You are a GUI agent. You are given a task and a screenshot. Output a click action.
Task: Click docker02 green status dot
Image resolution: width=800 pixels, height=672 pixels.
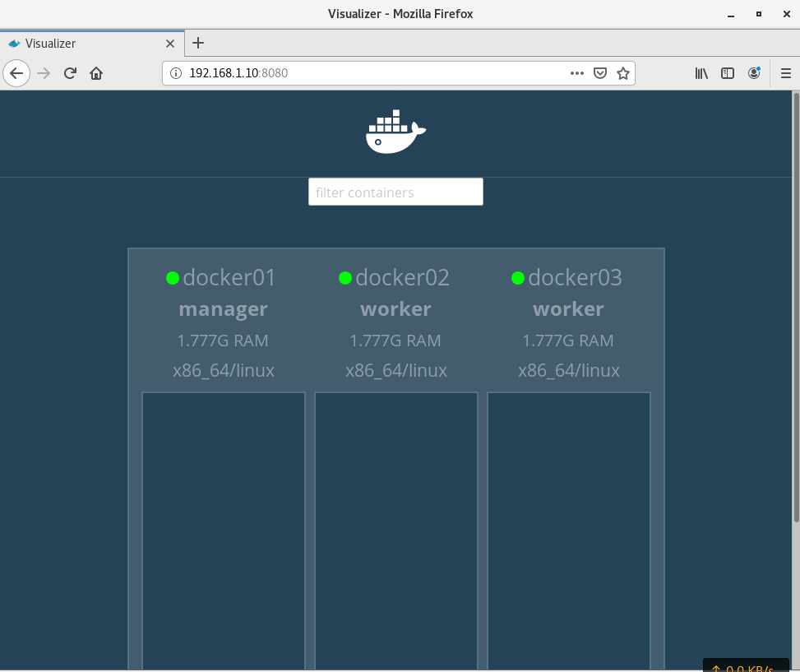[x=345, y=278]
